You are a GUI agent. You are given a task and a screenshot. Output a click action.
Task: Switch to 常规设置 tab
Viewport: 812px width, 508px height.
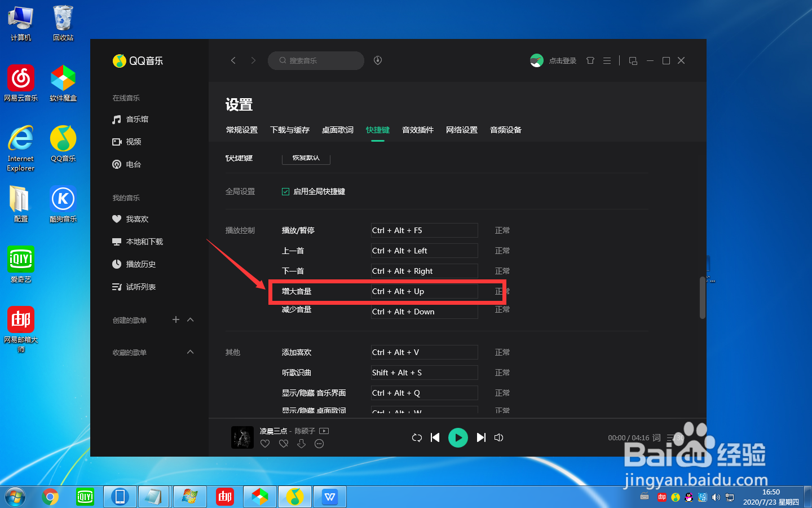pos(242,130)
